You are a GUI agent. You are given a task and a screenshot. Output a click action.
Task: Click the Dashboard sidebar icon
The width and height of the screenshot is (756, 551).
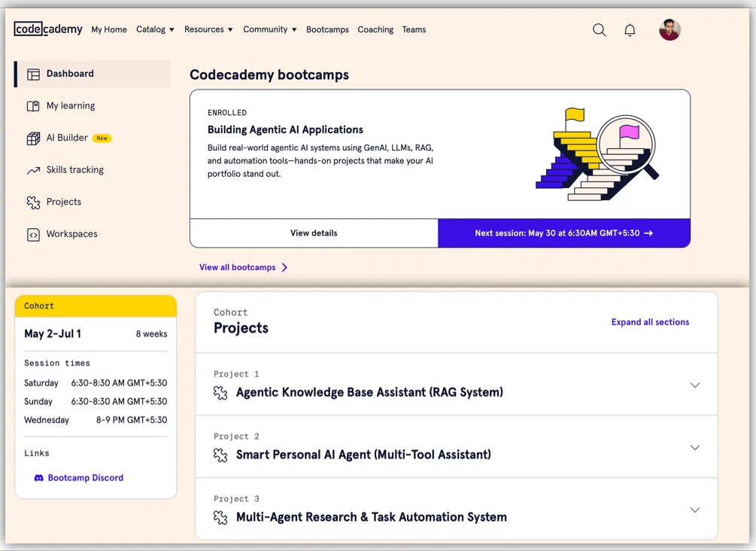point(33,75)
